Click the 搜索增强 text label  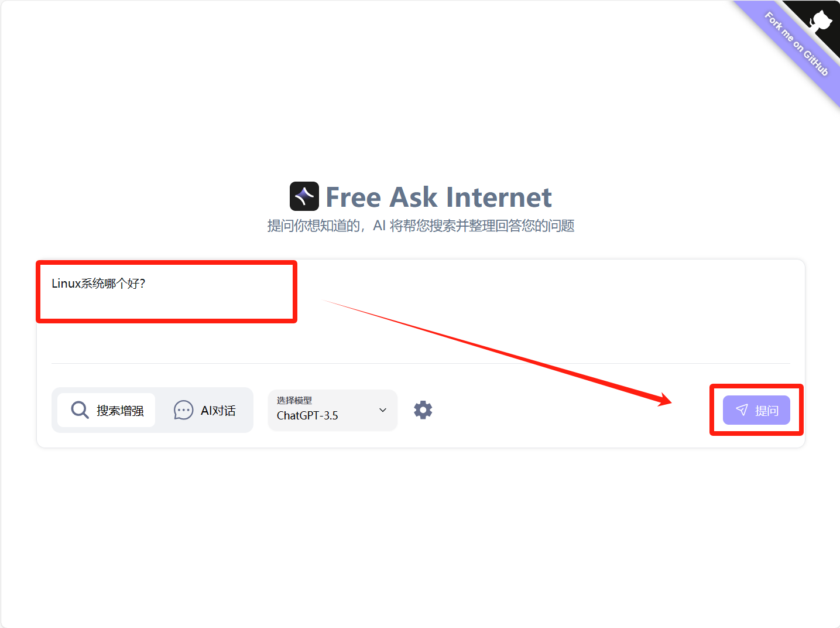[120, 411]
